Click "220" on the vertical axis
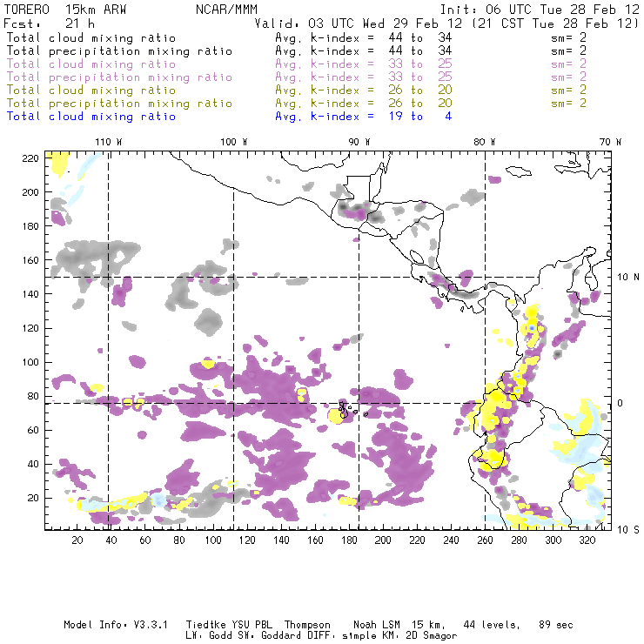This screenshot has width=644, height=644. tap(30, 158)
